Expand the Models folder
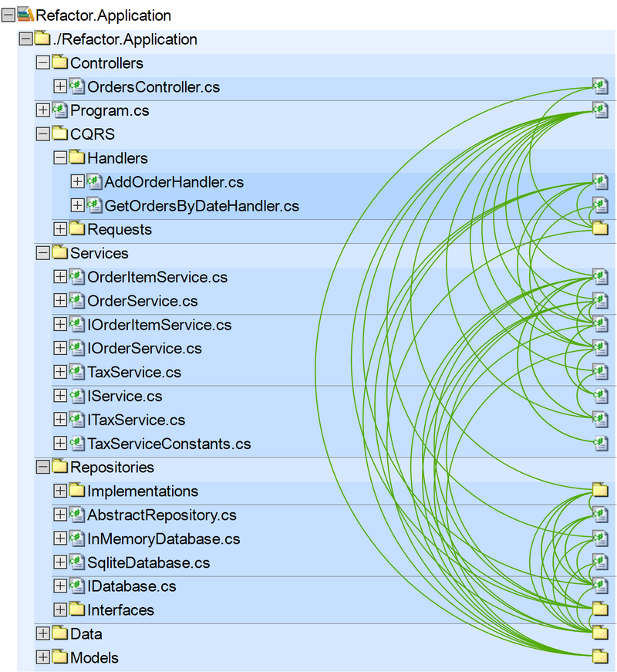Viewport: 617px width, 672px height. 42,657
